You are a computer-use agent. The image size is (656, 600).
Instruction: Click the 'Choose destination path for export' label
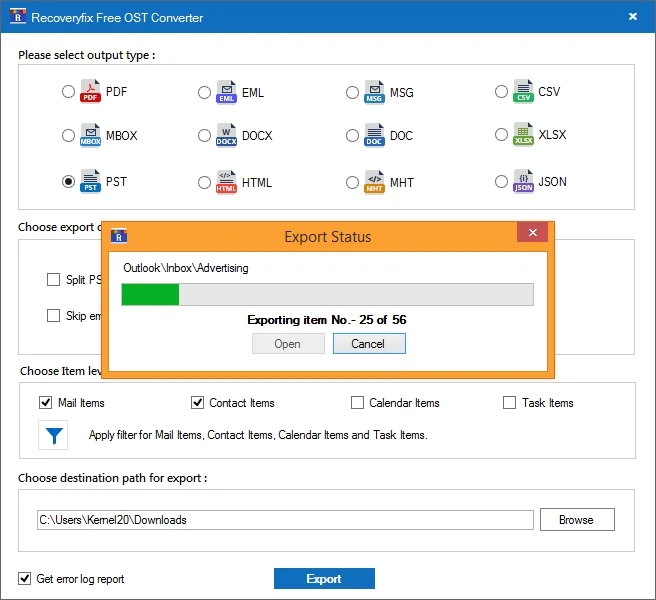point(113,478)
